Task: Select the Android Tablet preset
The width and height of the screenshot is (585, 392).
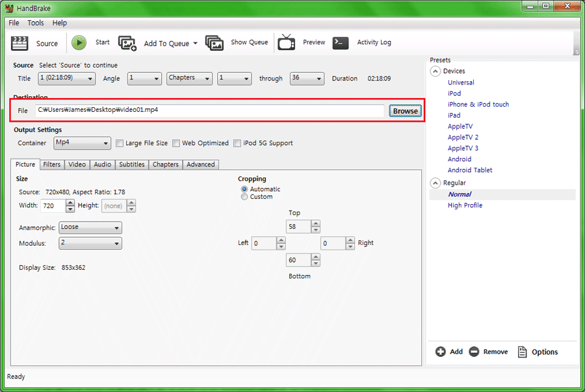Action: [x=470, y=170]
